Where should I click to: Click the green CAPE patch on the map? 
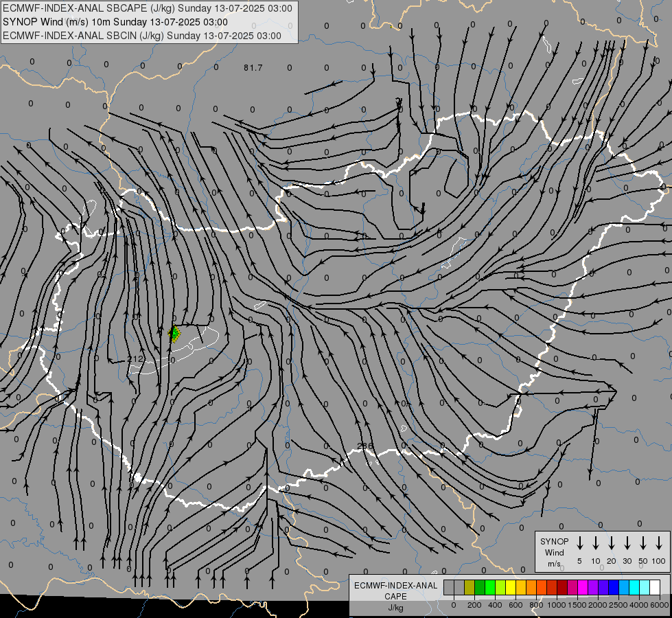click(x=174, y=334)
